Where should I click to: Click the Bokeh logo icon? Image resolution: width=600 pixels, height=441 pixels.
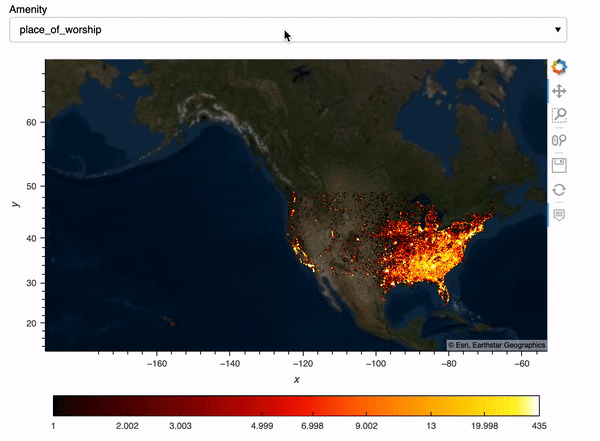559,67
